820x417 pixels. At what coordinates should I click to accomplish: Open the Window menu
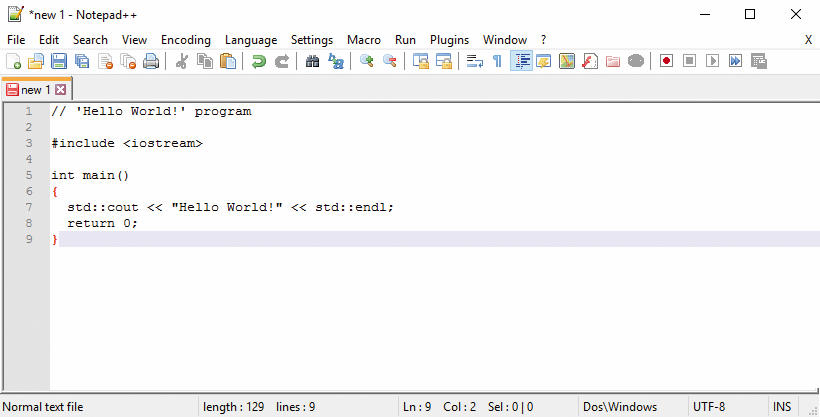coord(505,40)
